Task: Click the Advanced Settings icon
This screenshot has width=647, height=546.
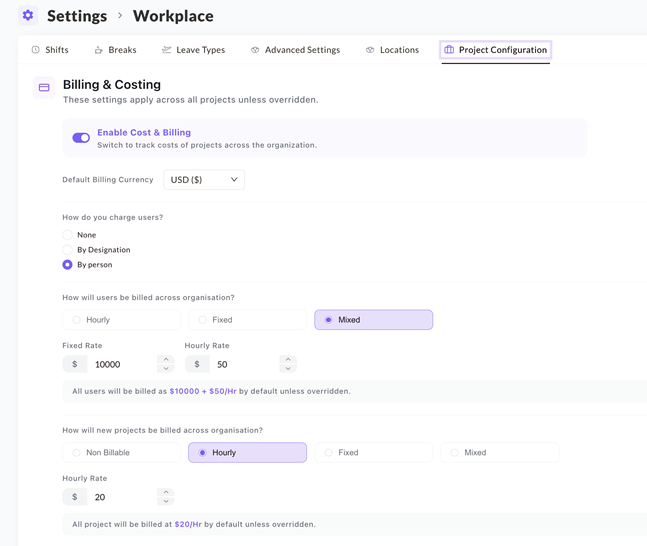Action: pos(255,50)
